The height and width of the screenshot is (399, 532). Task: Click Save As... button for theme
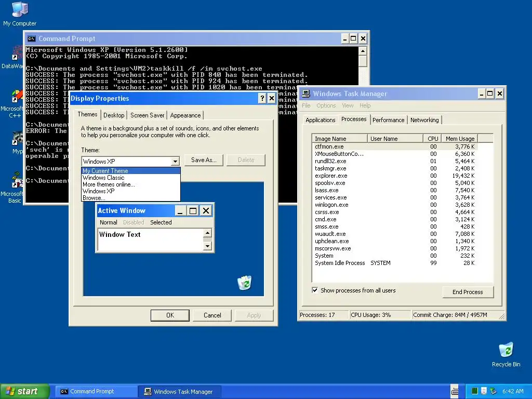204,160
